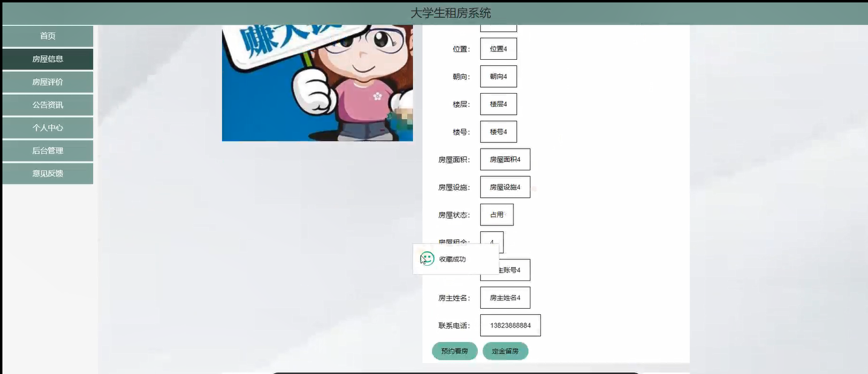Click the 楼层4 floor field
868x374 pixels.
(498, 104)
